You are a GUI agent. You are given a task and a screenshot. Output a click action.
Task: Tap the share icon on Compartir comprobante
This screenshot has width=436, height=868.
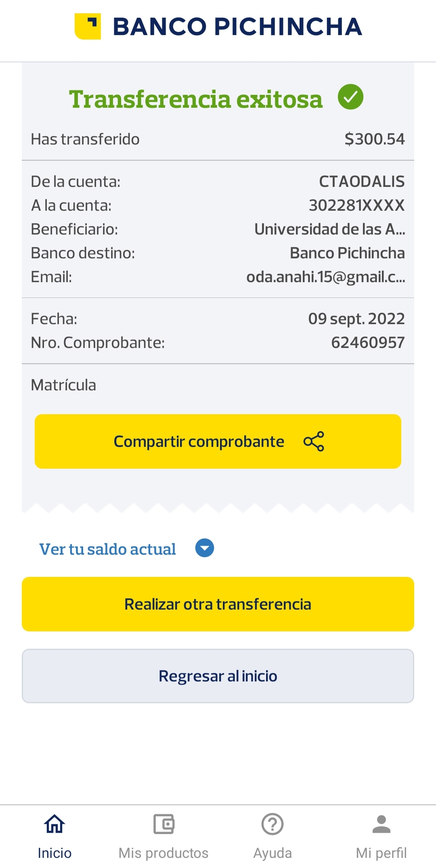click(x=314, y=441)
